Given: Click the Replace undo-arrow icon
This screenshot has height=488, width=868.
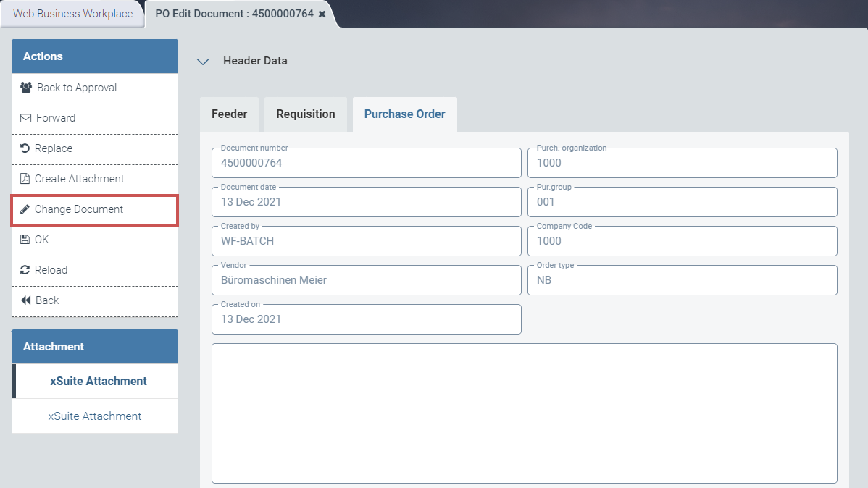Looking at the screenshot, I should pos(25,148).
